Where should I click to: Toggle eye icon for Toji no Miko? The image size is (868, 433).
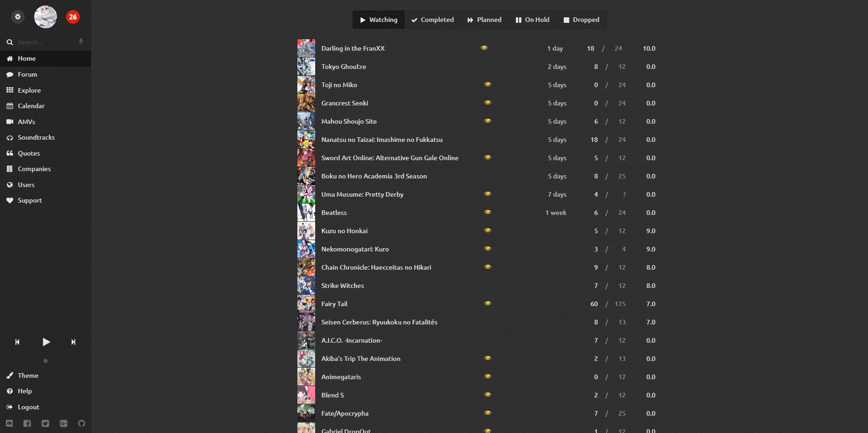(488, 84)
